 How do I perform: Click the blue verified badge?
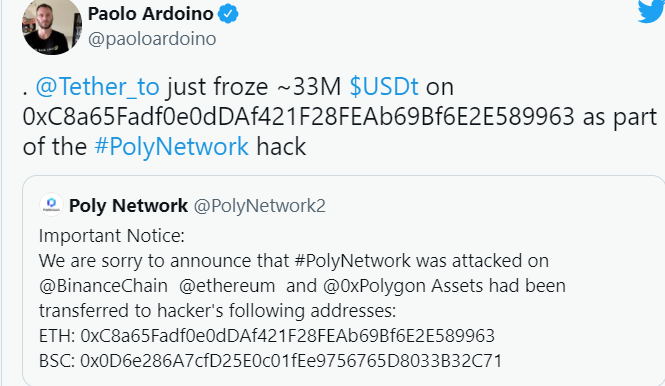228,14
